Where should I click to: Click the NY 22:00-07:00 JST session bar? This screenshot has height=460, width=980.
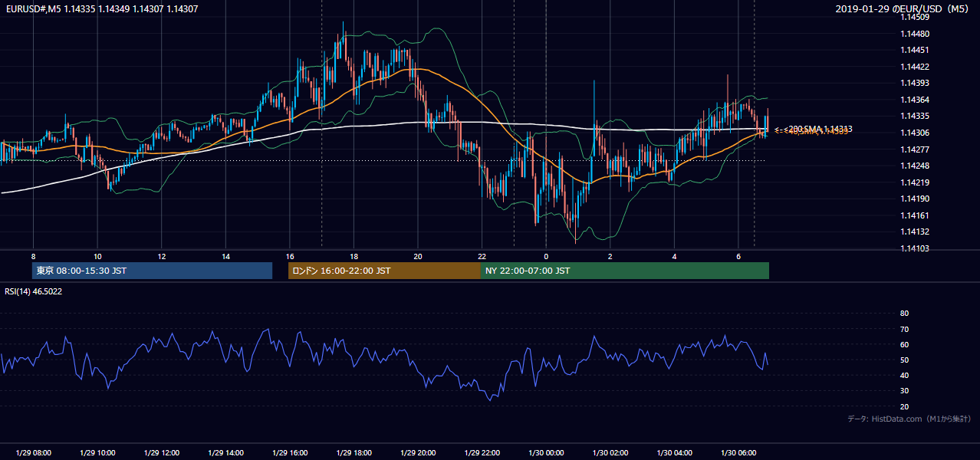coord(625,271)
